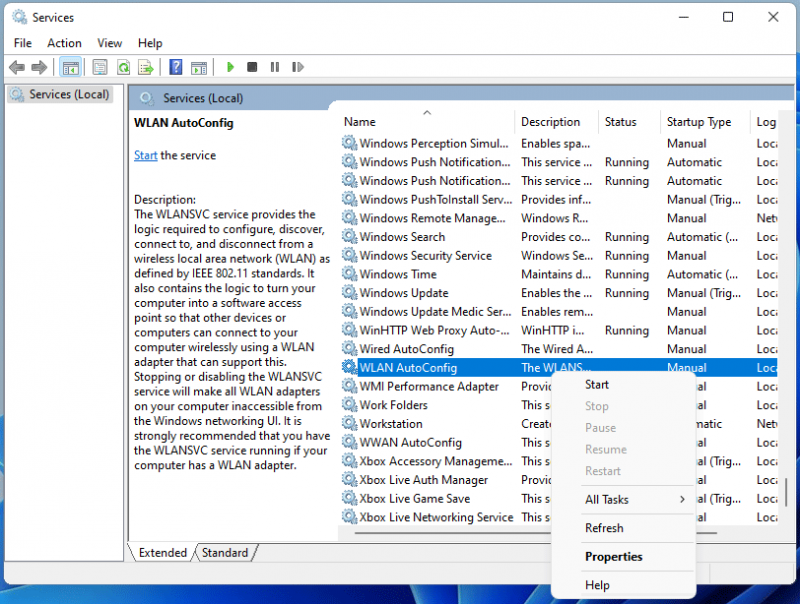
Task: Click the Properties sheet toolbar icon
Action: tap(99, 67)
